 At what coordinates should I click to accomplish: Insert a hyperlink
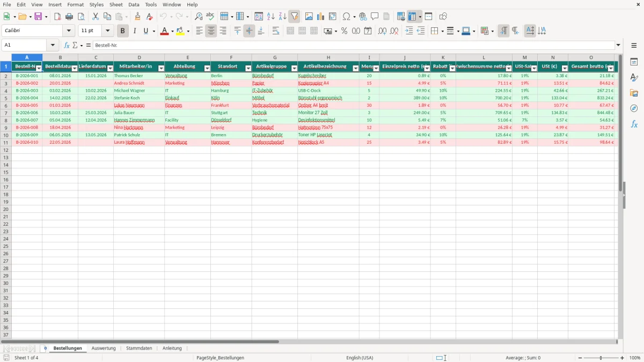click(x=363, y=17)
